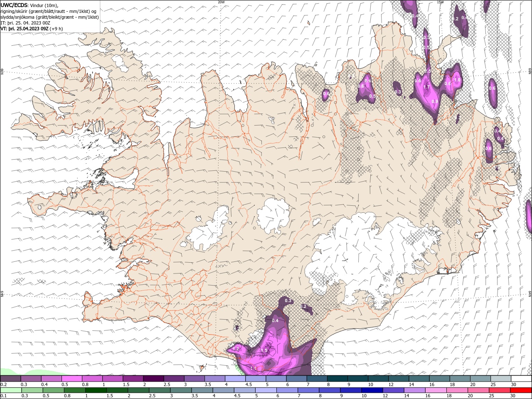Select the bright magenta legend swatch labeled 0.5
Screen dimensions: 532x399
click(71, 379)
